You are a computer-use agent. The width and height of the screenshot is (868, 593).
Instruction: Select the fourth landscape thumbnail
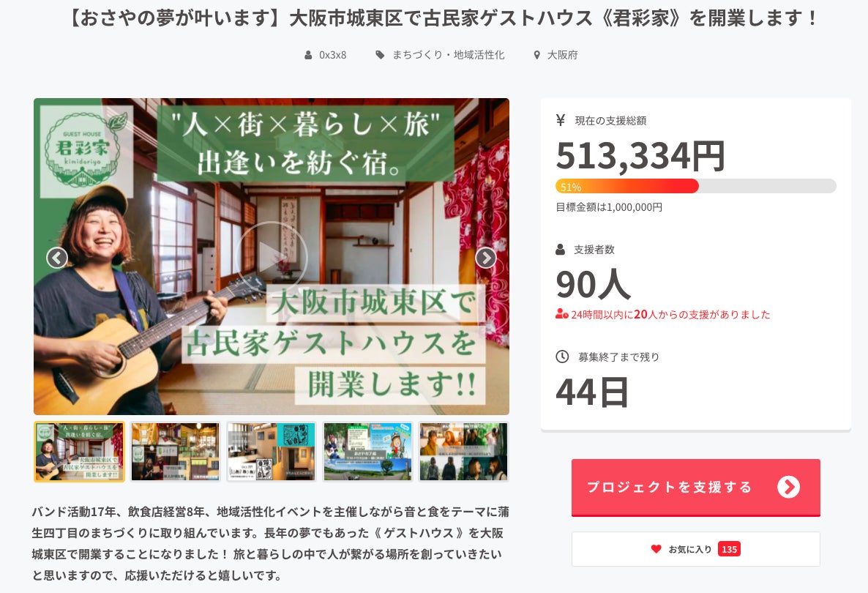367,451
